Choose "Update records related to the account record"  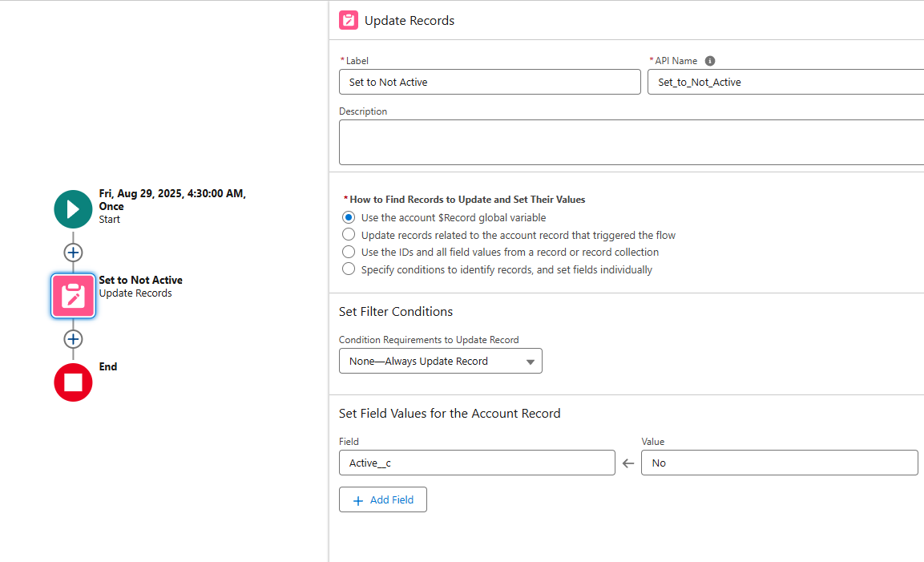(349, 235)
